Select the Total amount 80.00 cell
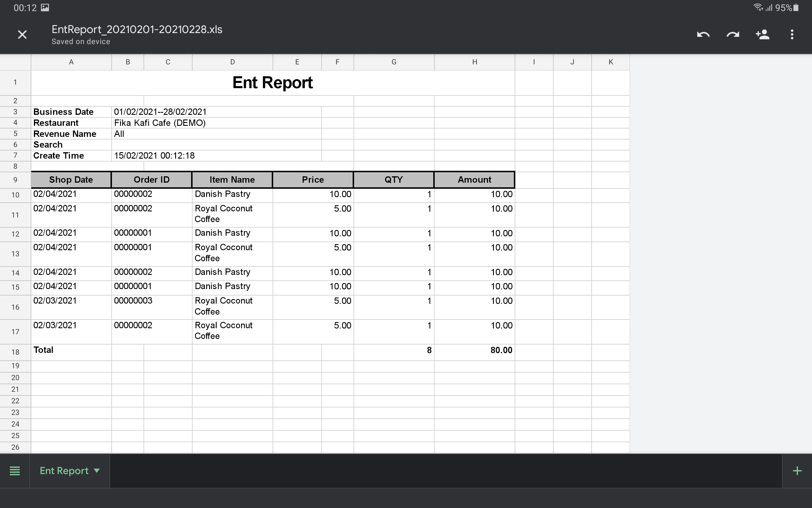This screenshot has height=508, width=812. [x=474, y=351]
